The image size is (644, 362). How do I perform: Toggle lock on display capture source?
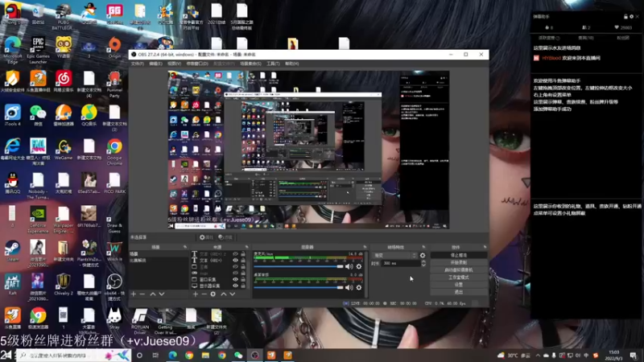pyautogui.click(x=243, y=286)
